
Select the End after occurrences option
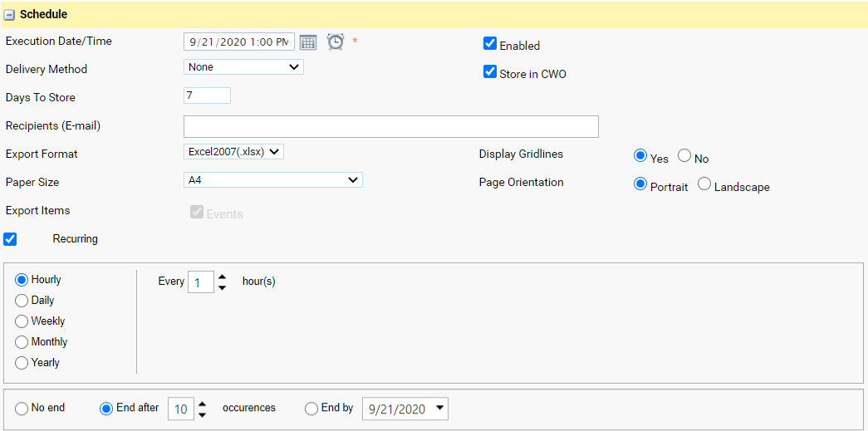pyautogui.click(x=105, y=409)
